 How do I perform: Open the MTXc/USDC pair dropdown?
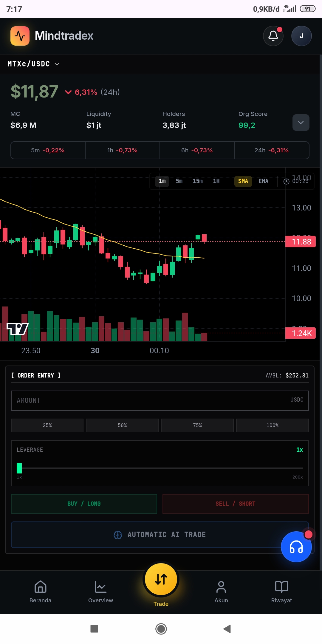33,64
